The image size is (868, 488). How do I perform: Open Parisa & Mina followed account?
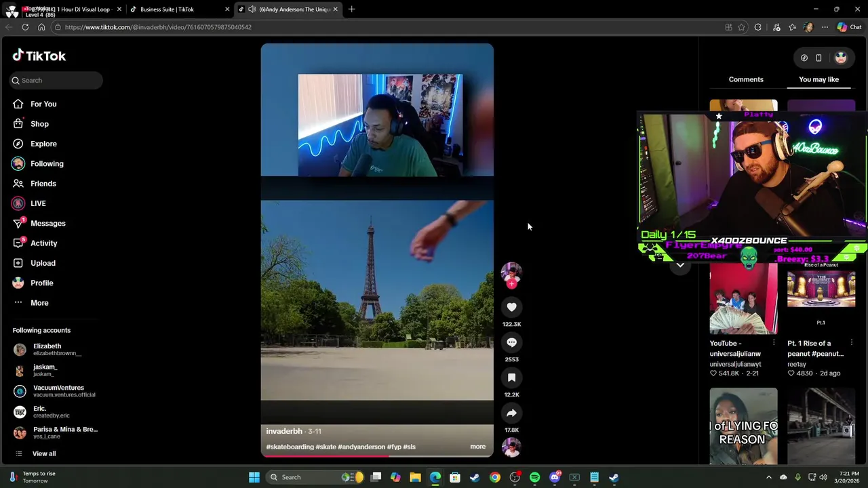pos(57,432)
